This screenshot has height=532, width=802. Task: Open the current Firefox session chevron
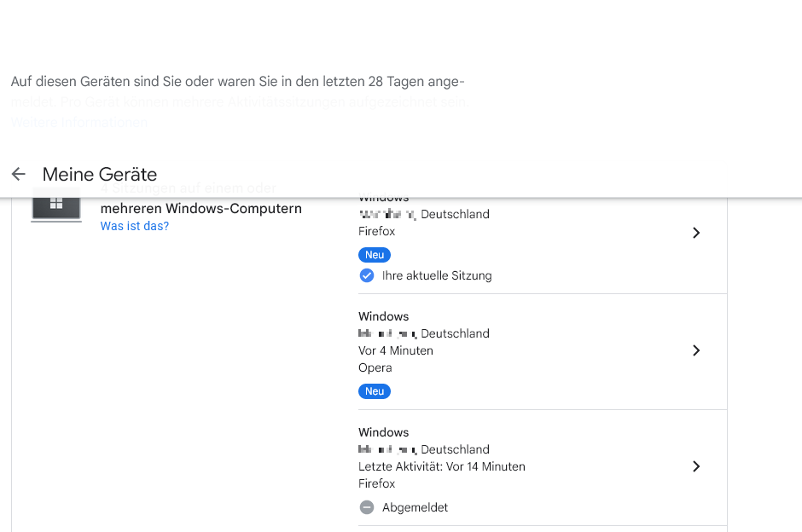coord(696,233)
